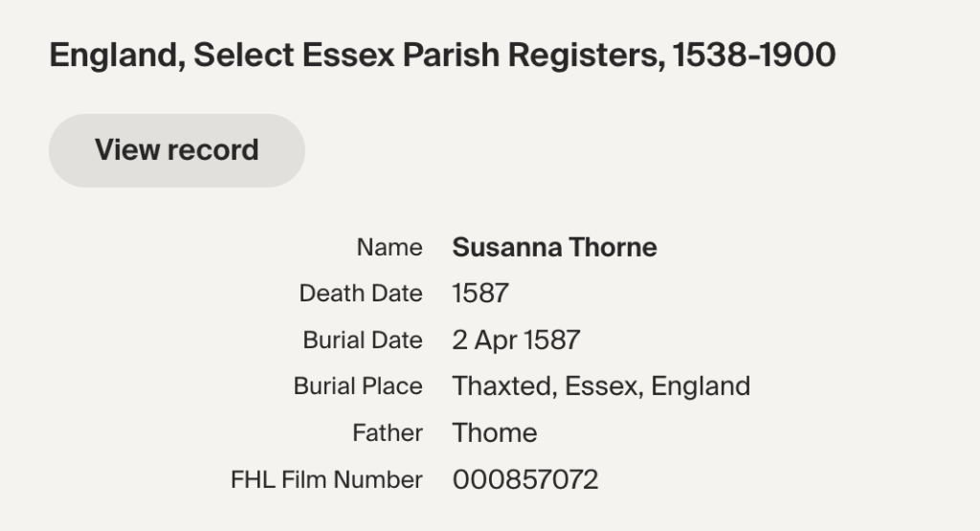The image size is (980, 531).
Task: Select the Death Date label
Action: [x=361, y=294]
